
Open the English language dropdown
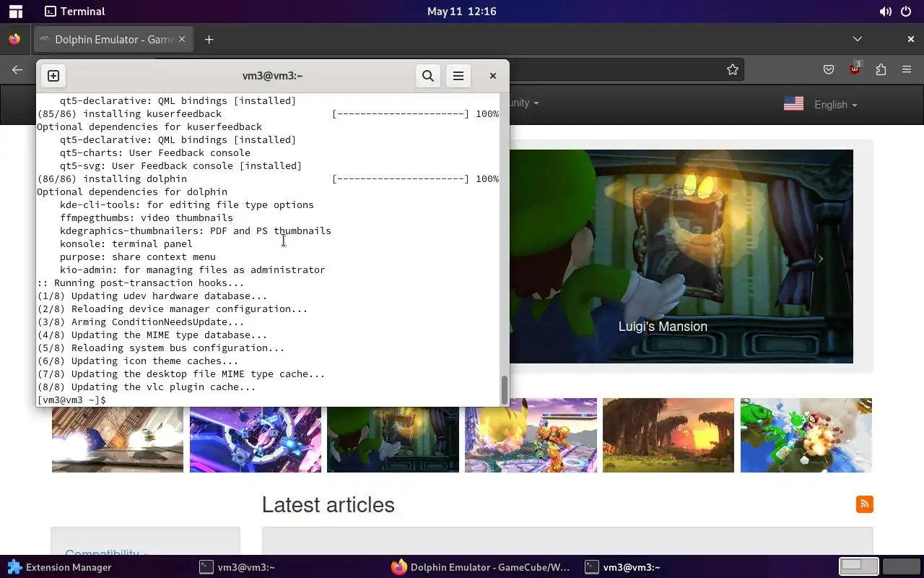point(836,105)
